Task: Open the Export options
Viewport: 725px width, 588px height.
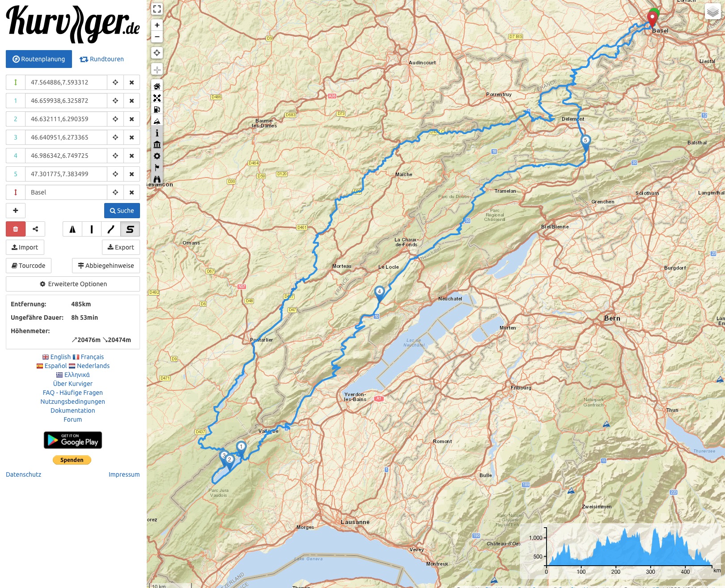Action: click(121, 247)
